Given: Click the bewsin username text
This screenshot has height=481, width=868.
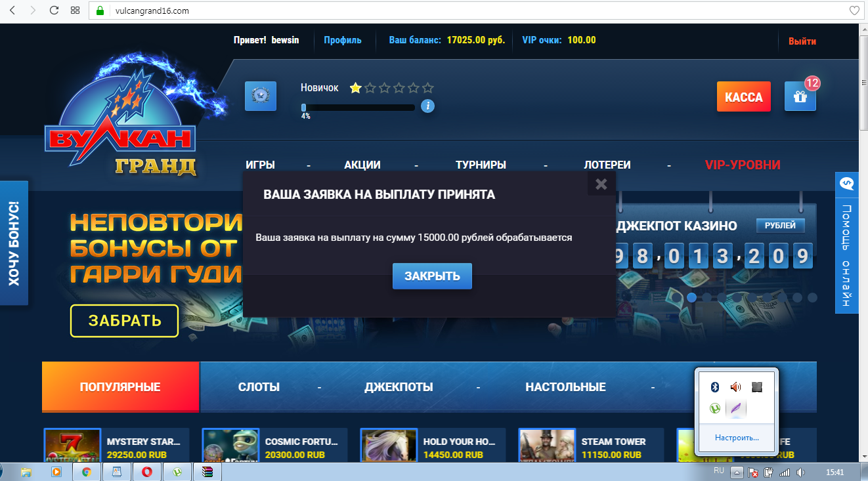Looking at the screenshot, I should 285,40.
